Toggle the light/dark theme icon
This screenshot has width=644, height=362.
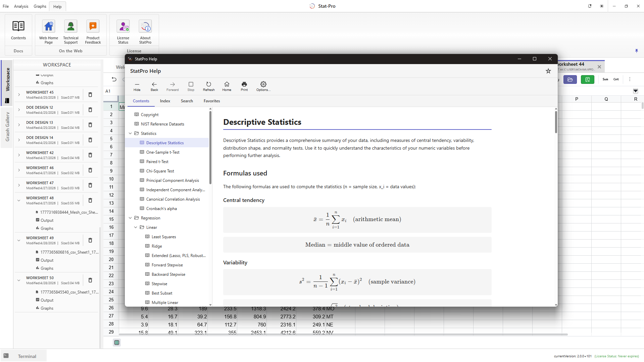pos(602,6)
